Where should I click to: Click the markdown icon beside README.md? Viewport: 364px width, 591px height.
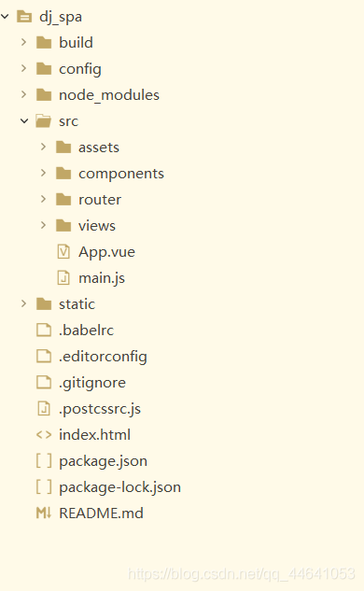44,513
